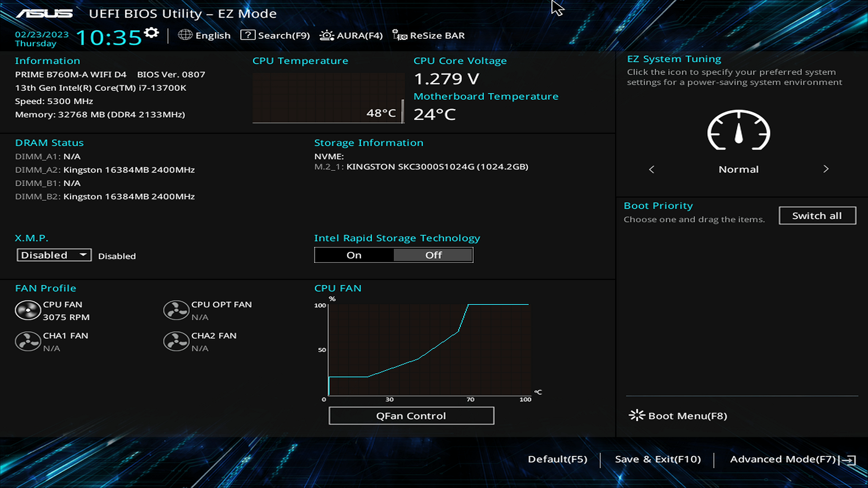The image size is (868, 488).
Task: Select the CHA1 FAN icon
Action: coord(28,342)
